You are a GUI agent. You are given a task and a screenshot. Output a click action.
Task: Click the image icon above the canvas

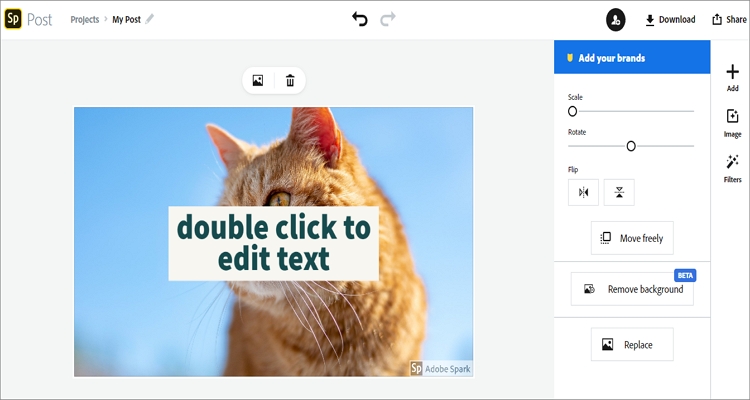click(258, 80)
